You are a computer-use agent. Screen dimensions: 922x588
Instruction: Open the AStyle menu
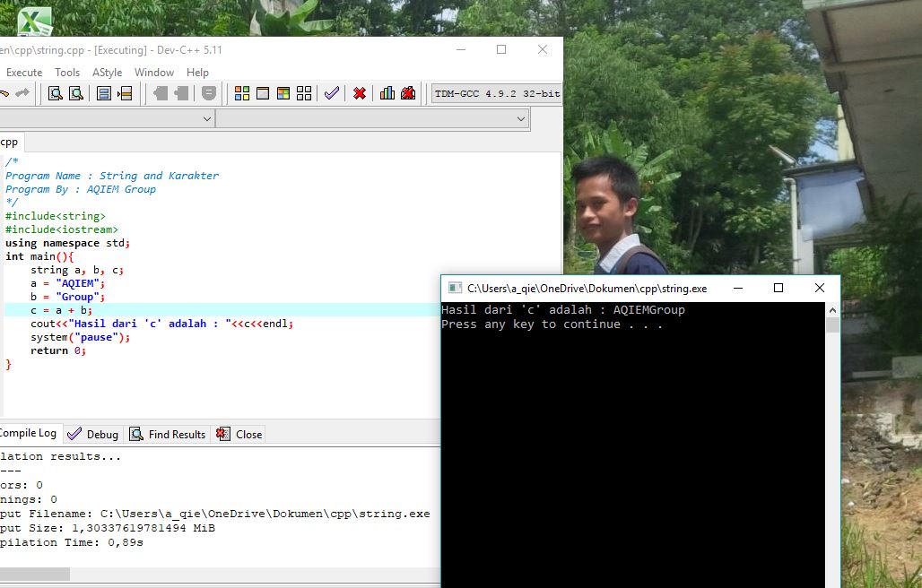[107, 73]
